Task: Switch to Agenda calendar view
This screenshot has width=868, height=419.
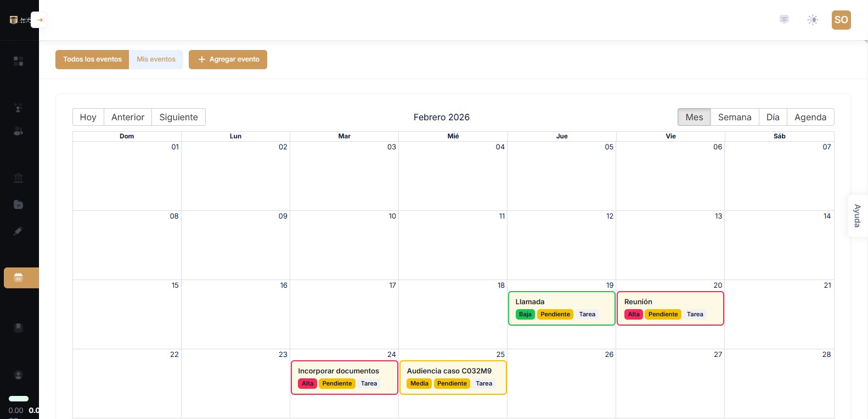Action: coord(810,117)
